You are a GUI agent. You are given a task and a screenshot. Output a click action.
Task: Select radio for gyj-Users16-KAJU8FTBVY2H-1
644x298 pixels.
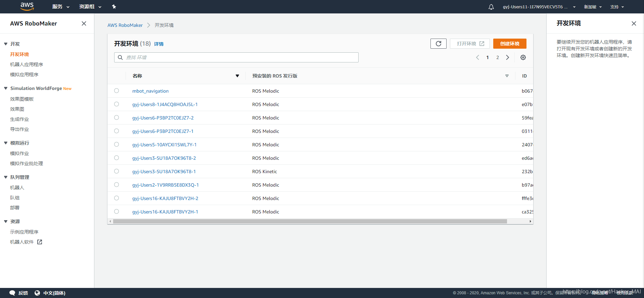[x=117, y=211]
